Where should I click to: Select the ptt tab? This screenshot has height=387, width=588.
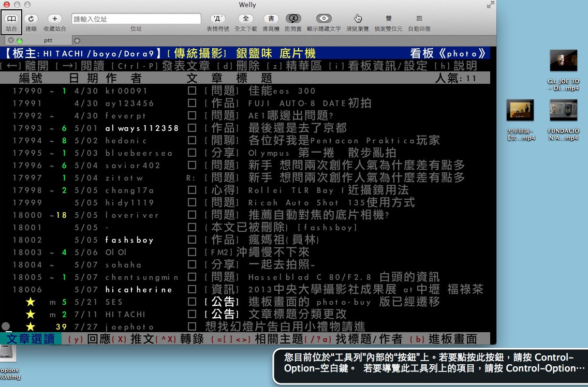tap(48, 40)
